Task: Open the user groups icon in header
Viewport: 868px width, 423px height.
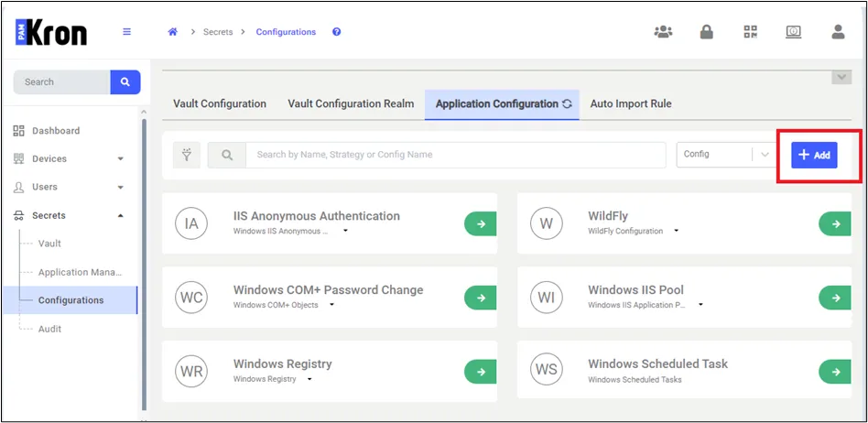Action: click(663, 32)
